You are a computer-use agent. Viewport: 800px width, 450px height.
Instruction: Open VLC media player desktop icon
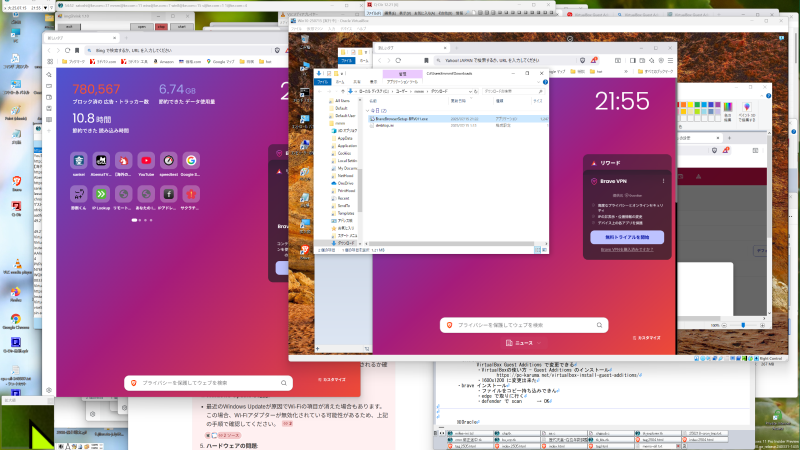click(x=16, y=266)
